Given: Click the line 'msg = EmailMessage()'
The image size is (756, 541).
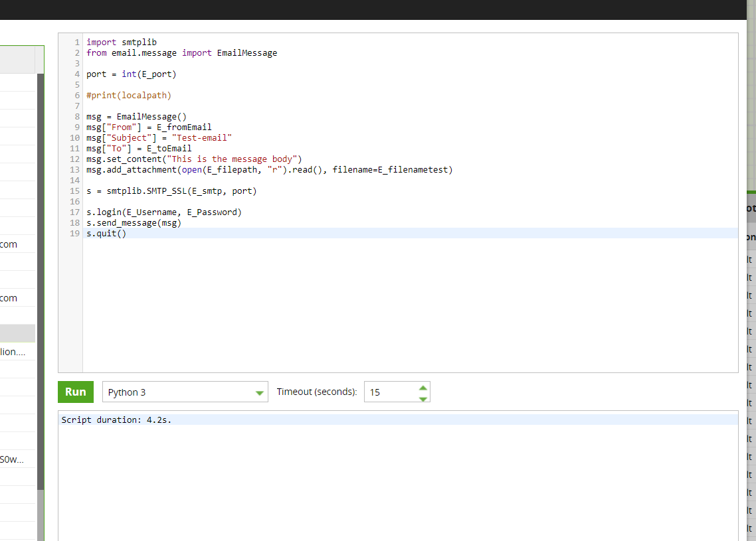Looking at the screenshot, I should [136, 117].
